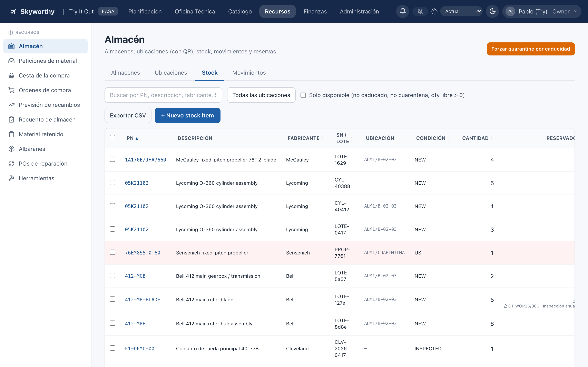Image resolution: width=588 pixels, height=367 pixels.
Task: Open the 412-MR-BLADE part number link
Action: coord(143,300)
